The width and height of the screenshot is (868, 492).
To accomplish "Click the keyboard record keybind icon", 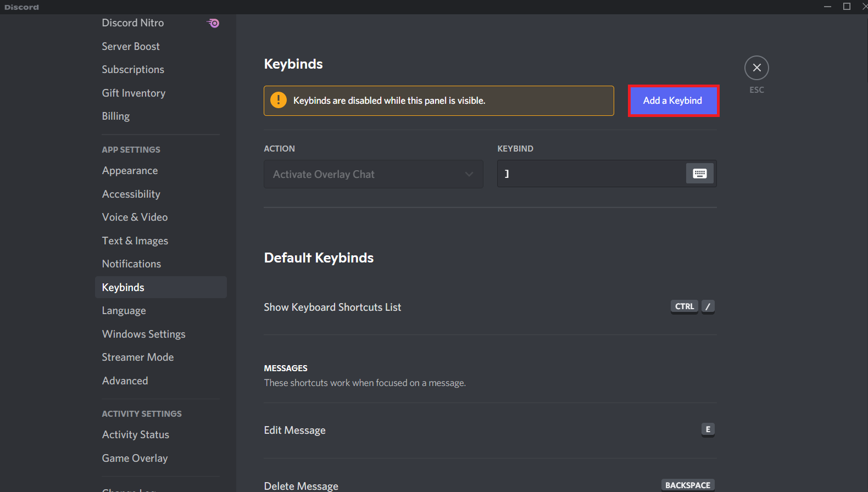I will pyautogui.click(x=699, y=174).
